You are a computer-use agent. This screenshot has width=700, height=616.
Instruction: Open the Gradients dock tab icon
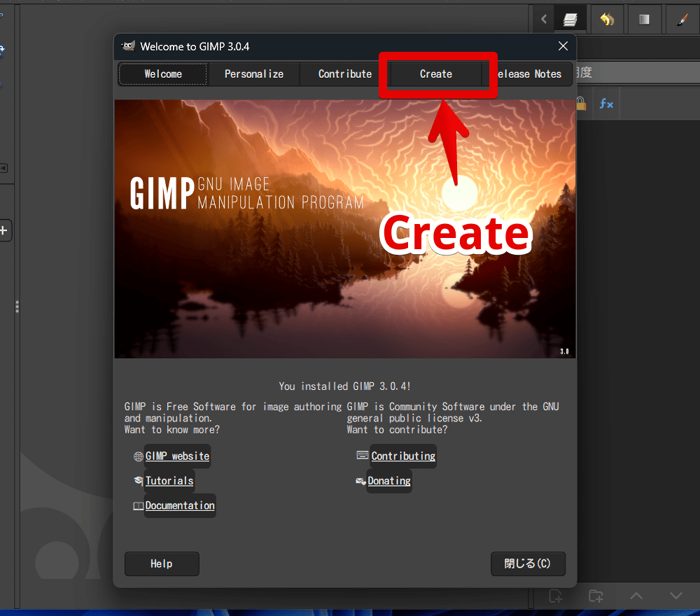pyautogui.click(x=644, y=19)
